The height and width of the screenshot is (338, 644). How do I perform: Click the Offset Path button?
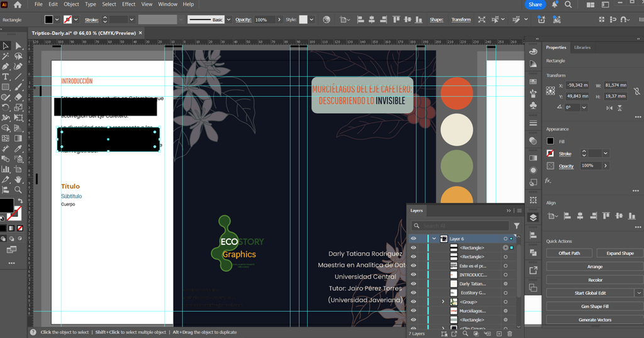pyautogui.click(x=569, y=253)
